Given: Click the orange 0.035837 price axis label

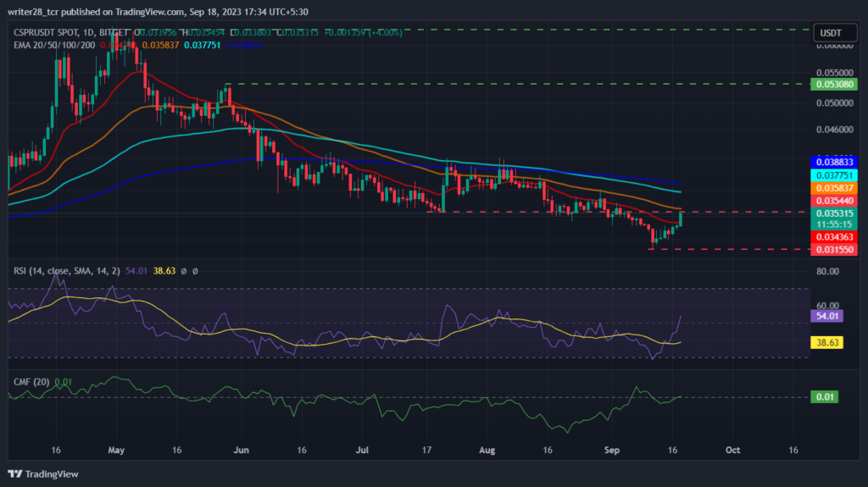Looking at the screenshot, I should point(834,188).
